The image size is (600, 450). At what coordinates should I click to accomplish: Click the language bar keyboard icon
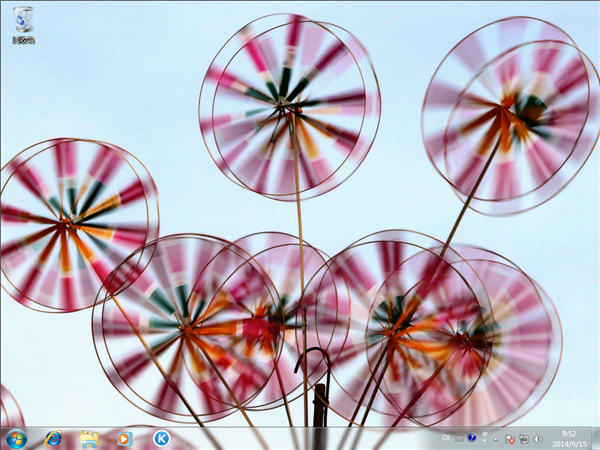pos(458,438)
